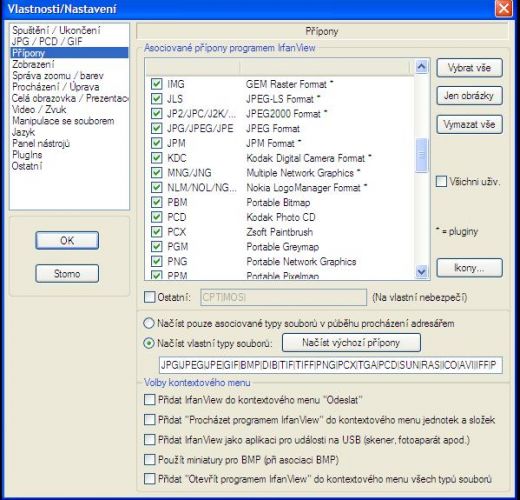Uncheck the JLS extension checkbox
The image size is (520, 500).
tap(157, 98)
